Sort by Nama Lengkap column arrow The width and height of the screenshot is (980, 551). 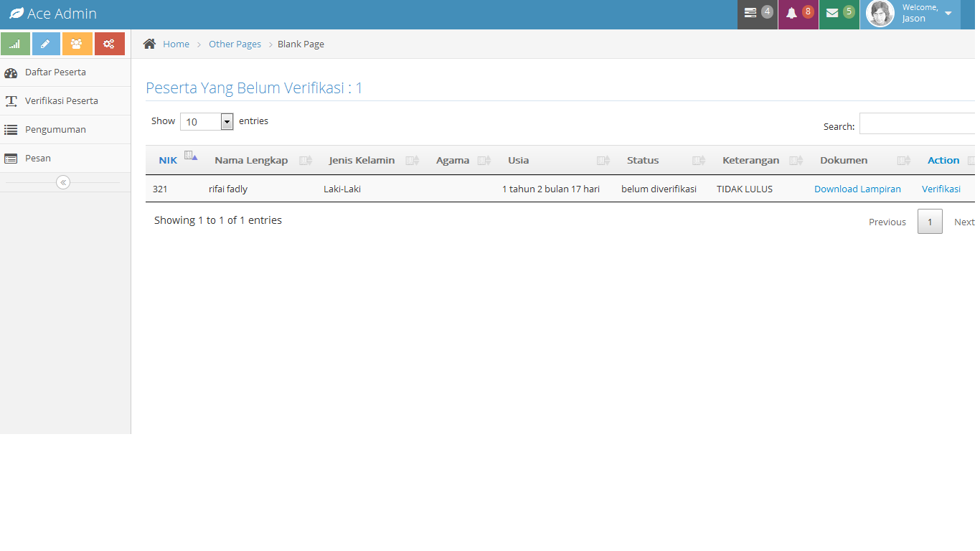tap(306, 161)
